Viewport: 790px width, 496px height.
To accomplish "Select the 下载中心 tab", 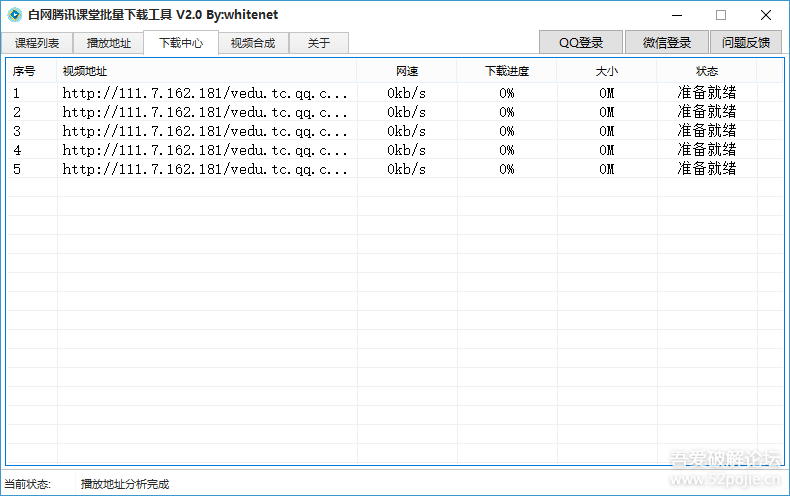I will tap(181, 43).
